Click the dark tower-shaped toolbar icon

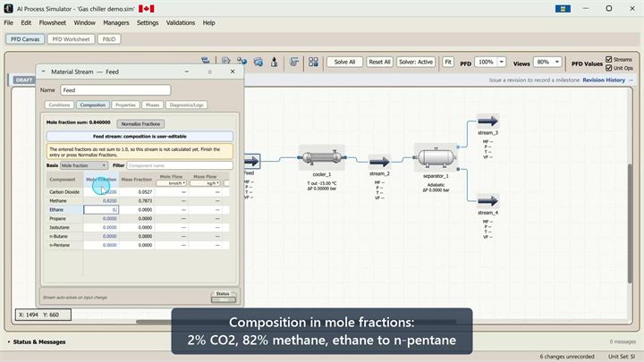[274, 62]
